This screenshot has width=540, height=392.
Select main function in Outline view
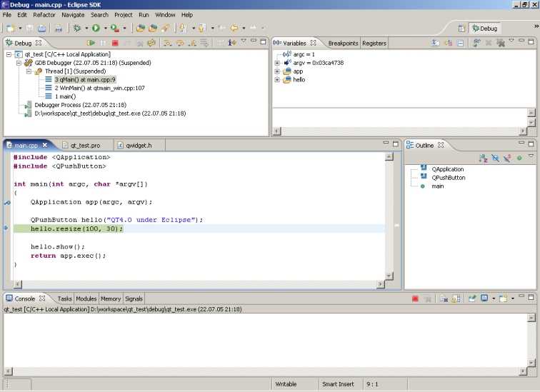[x=437, y=186]
